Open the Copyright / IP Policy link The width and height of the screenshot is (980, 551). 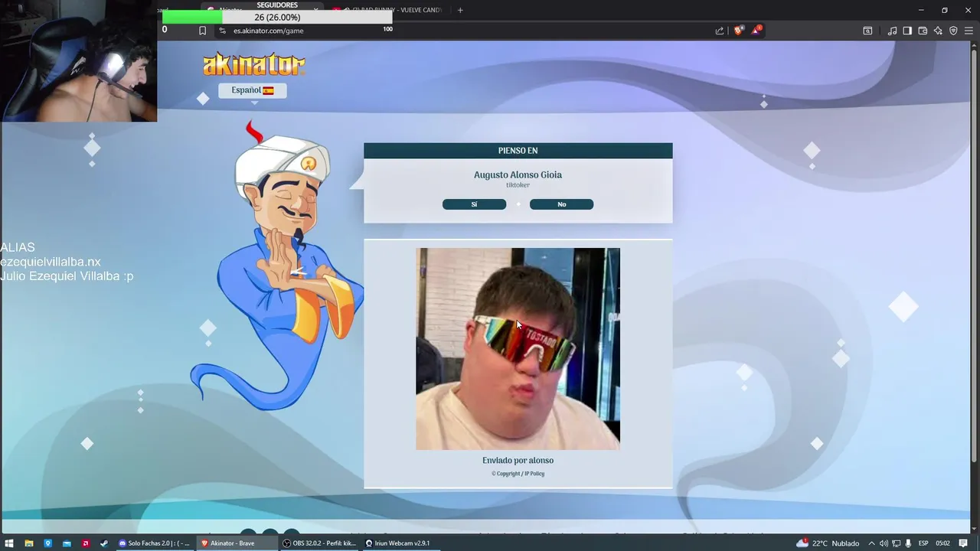[518, 474]
